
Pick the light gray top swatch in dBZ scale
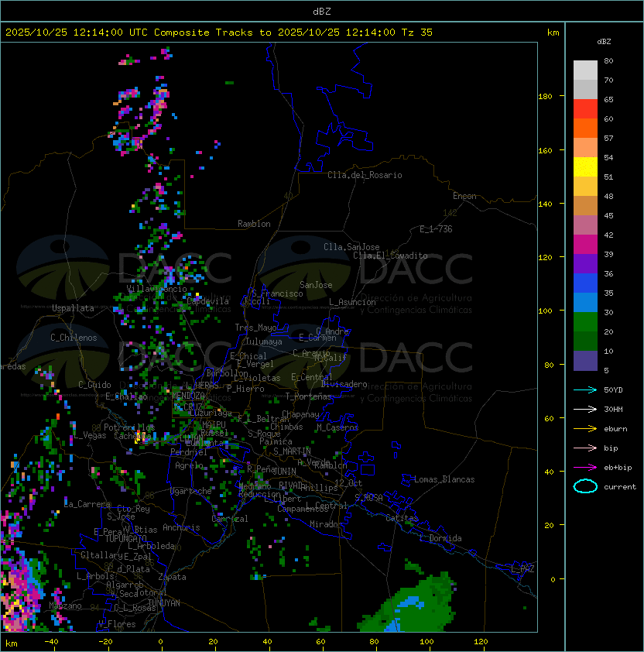click(x=585, y=70)
